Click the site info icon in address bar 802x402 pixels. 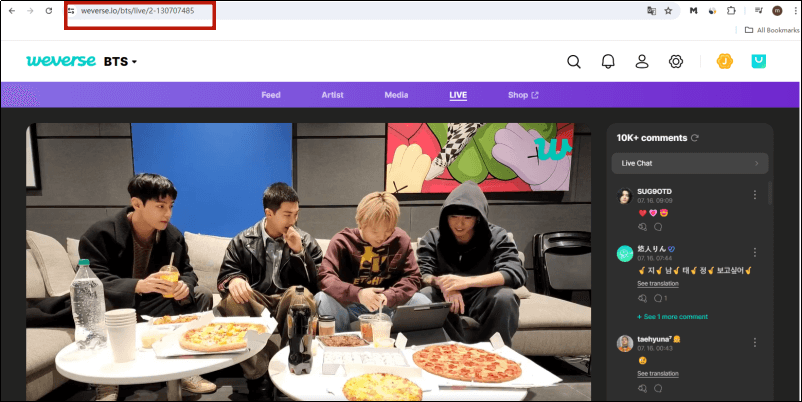click(71, 11)
